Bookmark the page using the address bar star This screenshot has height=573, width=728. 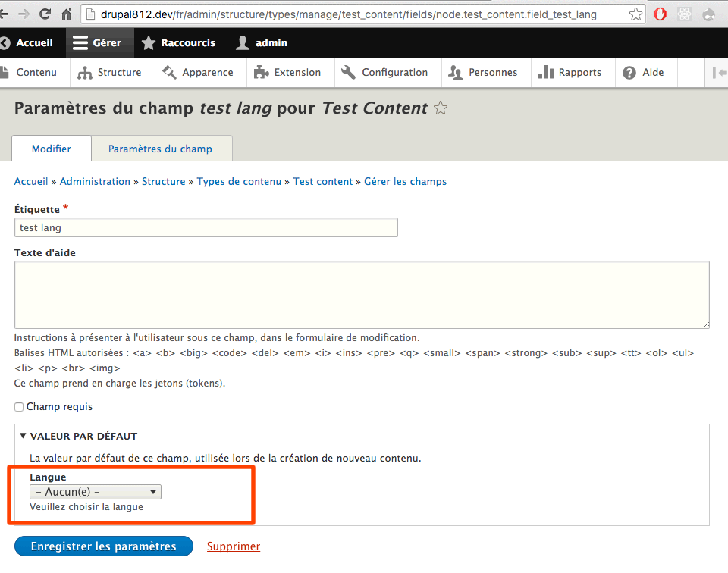tap(635, 14)
